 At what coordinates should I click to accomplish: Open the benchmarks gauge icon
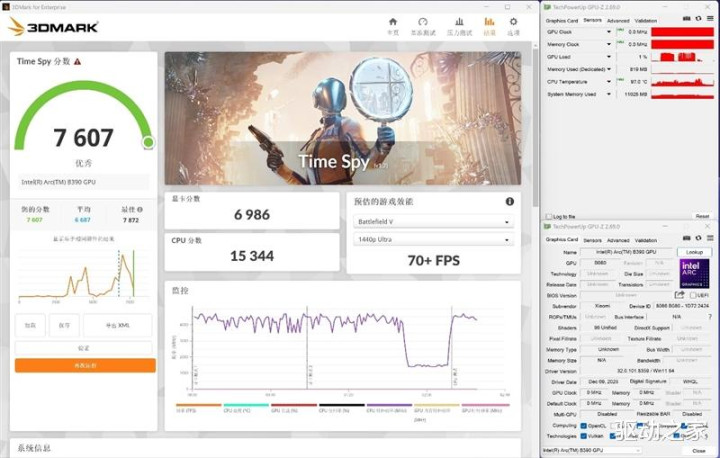click(x=423, y=25)
